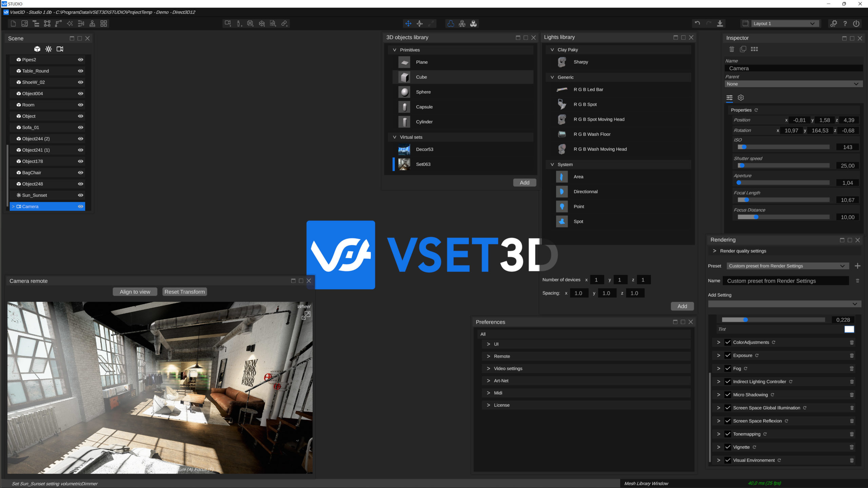The height and width of the screenshot is (488, 868).
Task: Click the ISO slider
Action: (x=783, y=147)
